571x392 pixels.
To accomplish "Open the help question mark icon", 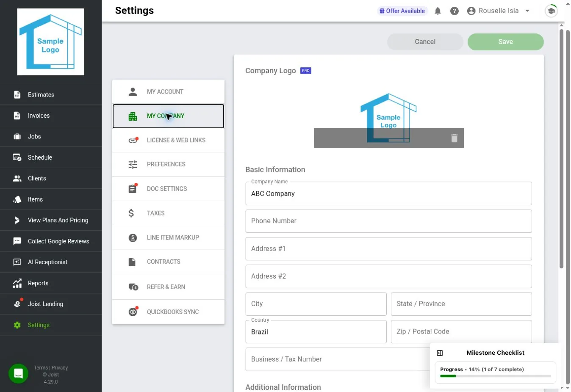I will pos(455,11).
